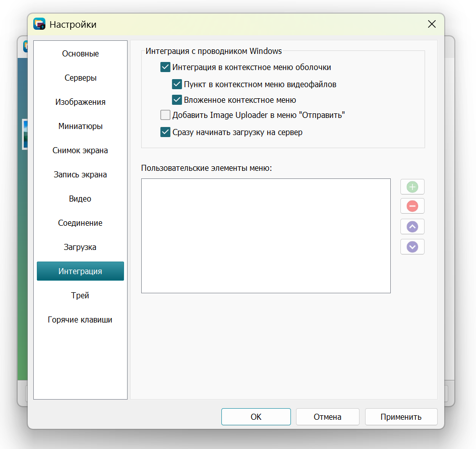The height and width of the screenshot is (449, 476).
Task: Confirm settings with OK button
Action: [x=256, y=417]
